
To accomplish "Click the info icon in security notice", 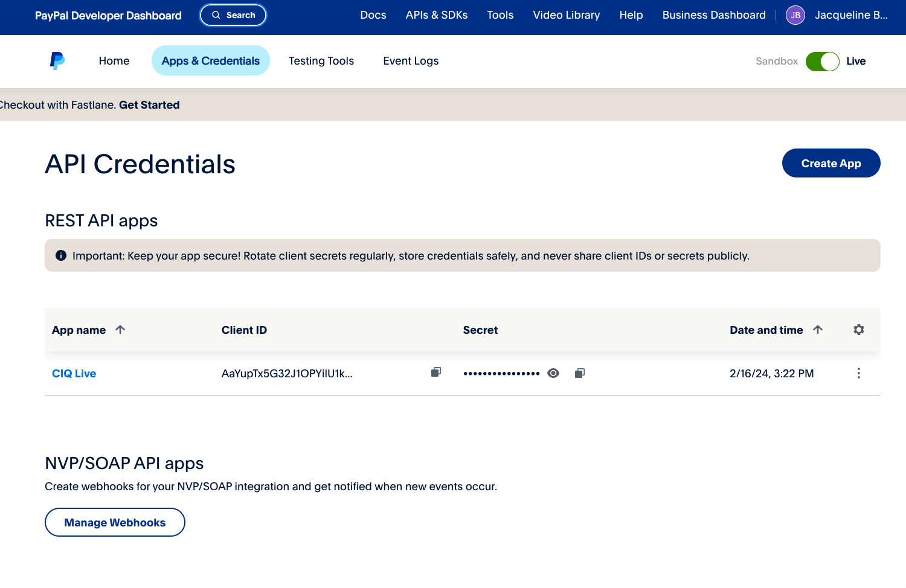I will pos(61,255).
